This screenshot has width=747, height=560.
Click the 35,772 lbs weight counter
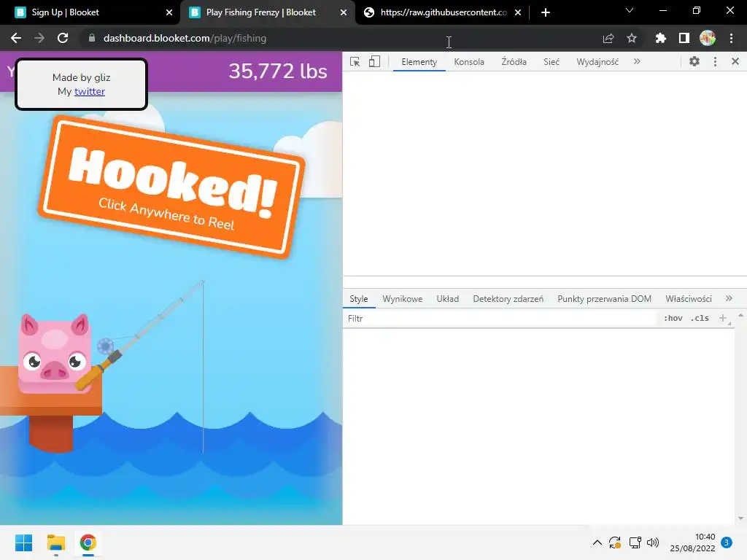coord(278,71)
